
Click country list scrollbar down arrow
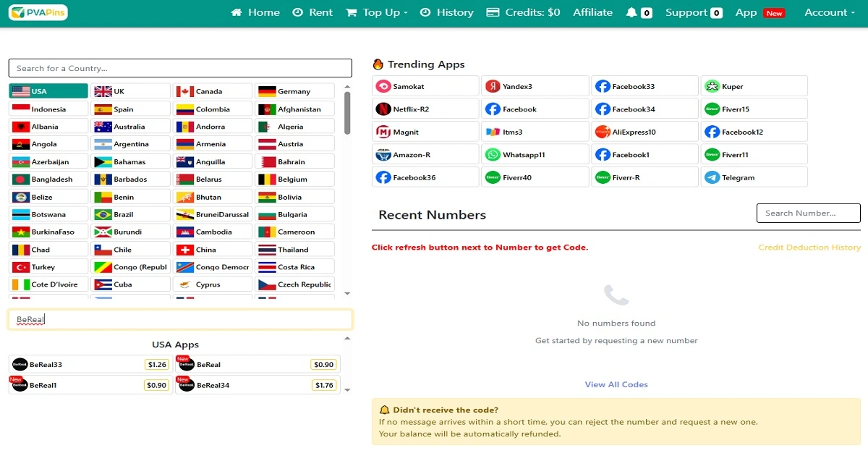point(347,293)
